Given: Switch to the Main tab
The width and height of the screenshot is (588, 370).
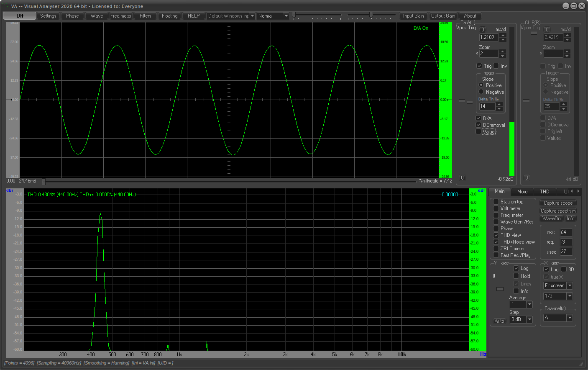Looking at the screenshot, I should click(x=500, y=191).
